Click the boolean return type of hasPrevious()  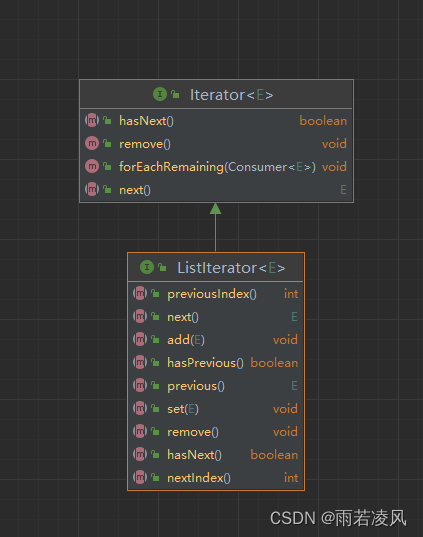pos(274,363)
